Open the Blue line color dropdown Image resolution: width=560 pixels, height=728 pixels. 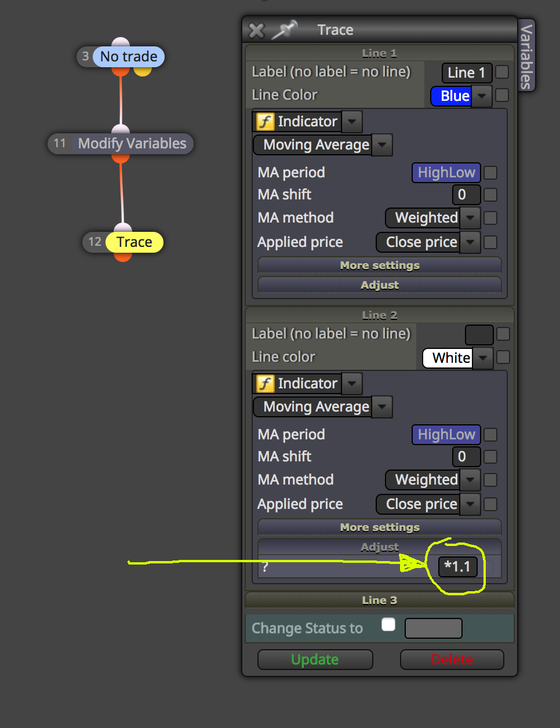click(x=482, y=96)
